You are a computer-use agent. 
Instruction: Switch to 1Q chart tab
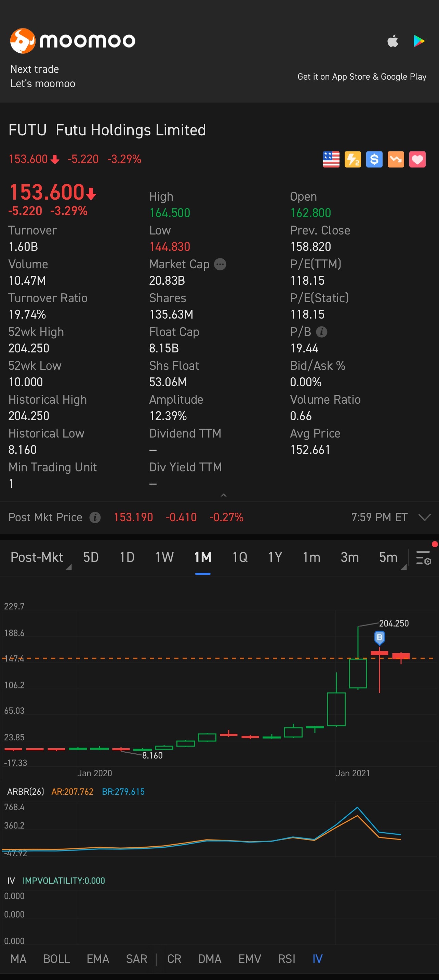coord(240,557)
